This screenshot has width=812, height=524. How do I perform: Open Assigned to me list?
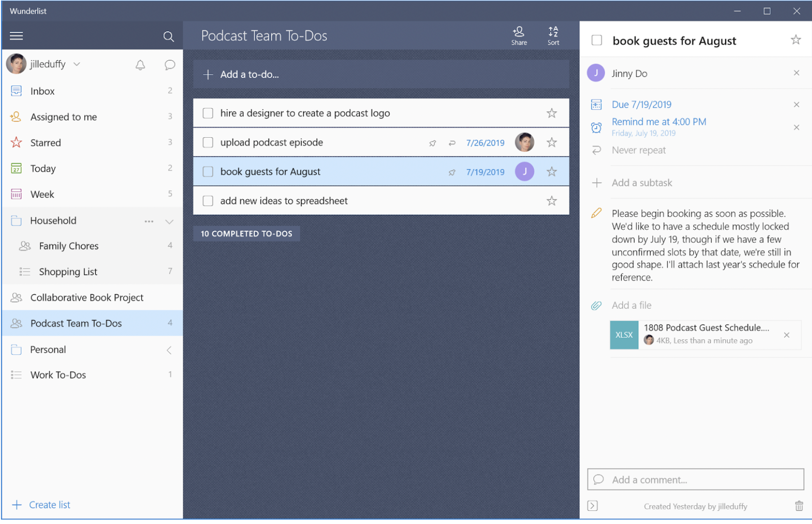(x=92, y=117)
